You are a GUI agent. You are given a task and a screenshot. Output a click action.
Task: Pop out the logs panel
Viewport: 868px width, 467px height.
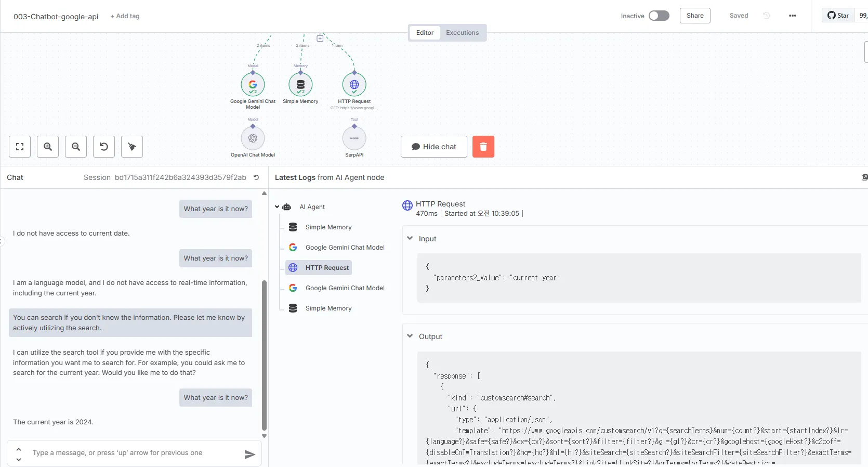[864, 177]
